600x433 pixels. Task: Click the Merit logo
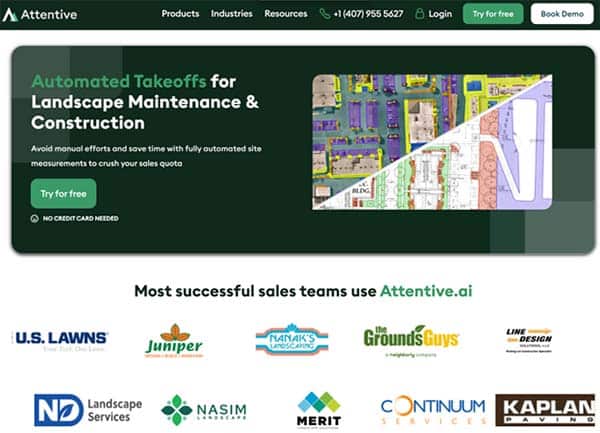pyautogui.click(x=319, y=410)
